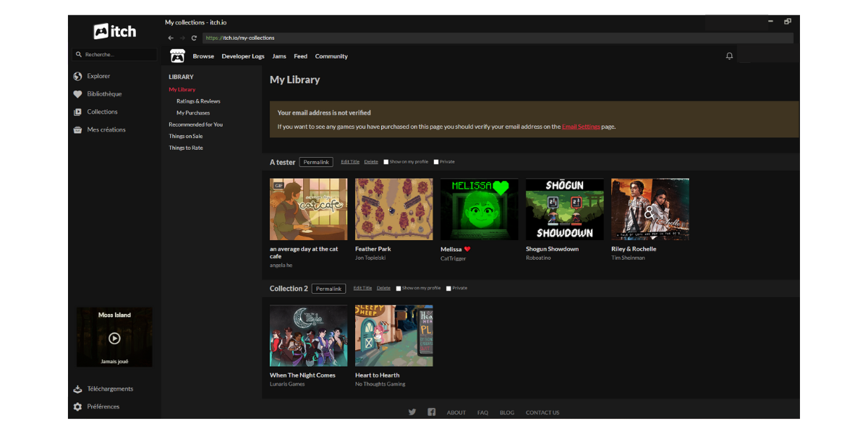The width and height of the screenshot is (868, 434).
Task: Go back with the browser back arrow
Action: tap(171, 38)
